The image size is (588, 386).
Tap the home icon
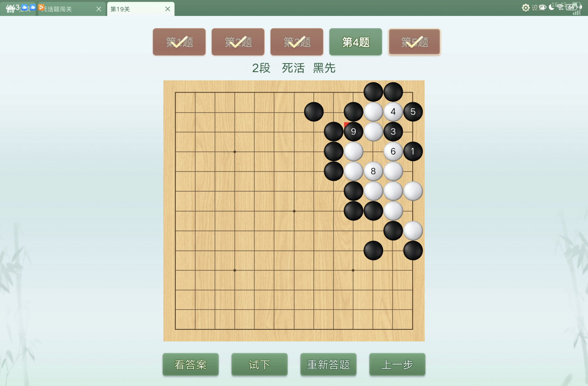tap(10, 9)
